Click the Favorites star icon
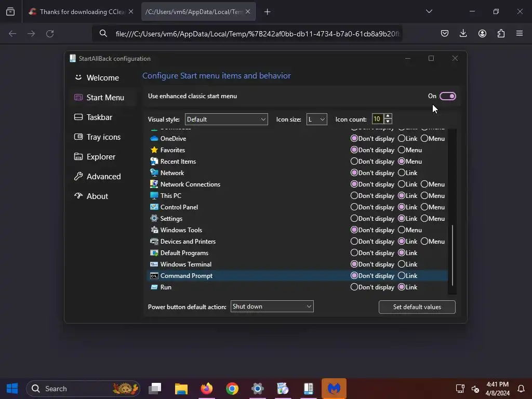532x399 pixels. pos(154,150)
